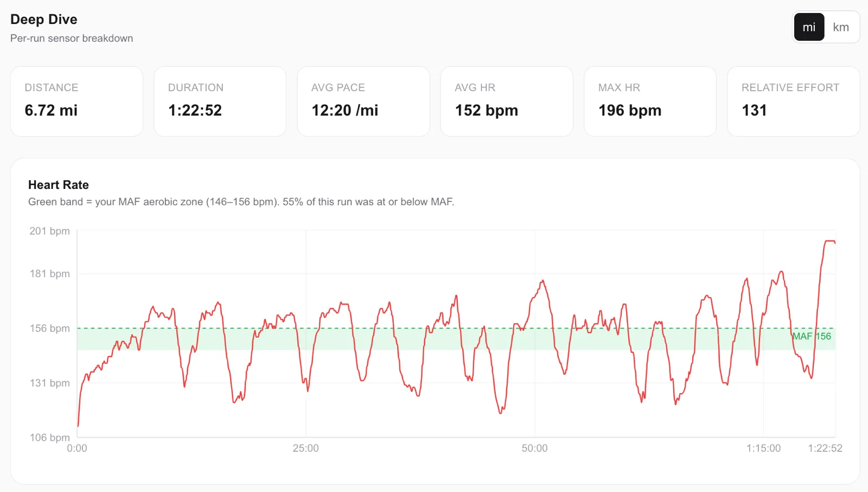Select the Avg Pace 12:20 /mi card
Viewport: 868px width, 492px height.
pos(363,102)
